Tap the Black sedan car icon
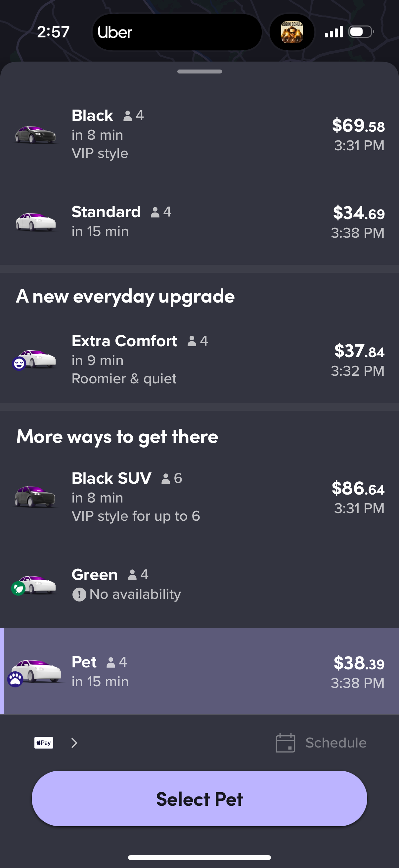Viewport: 399px width, 868px height. tap(35, 134)
